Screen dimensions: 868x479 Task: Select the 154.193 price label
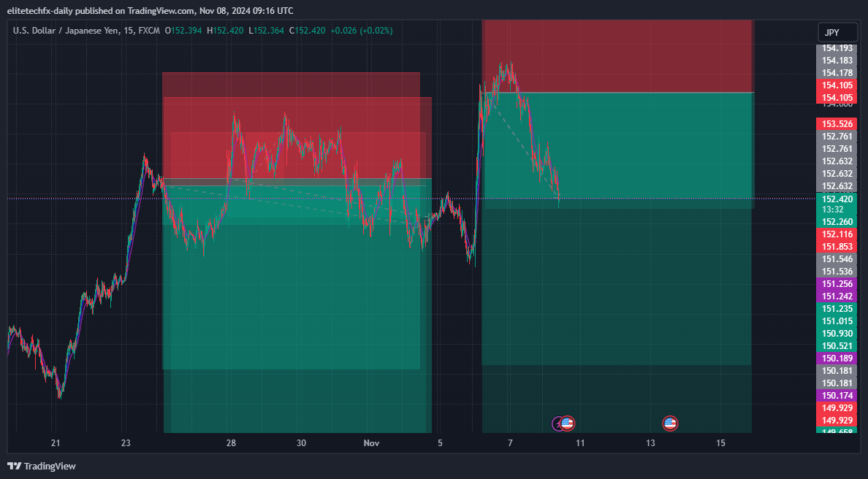pos(837,48)
